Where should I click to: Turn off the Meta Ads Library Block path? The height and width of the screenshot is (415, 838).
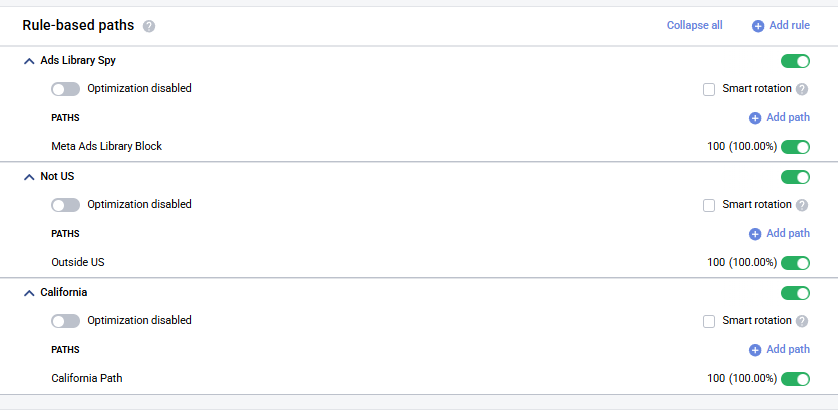tap(795, 147)
